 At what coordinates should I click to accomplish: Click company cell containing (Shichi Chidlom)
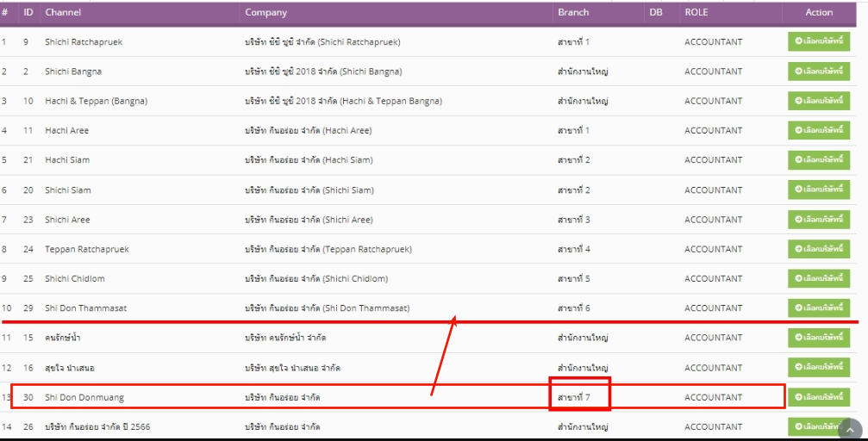coord(316,278)
